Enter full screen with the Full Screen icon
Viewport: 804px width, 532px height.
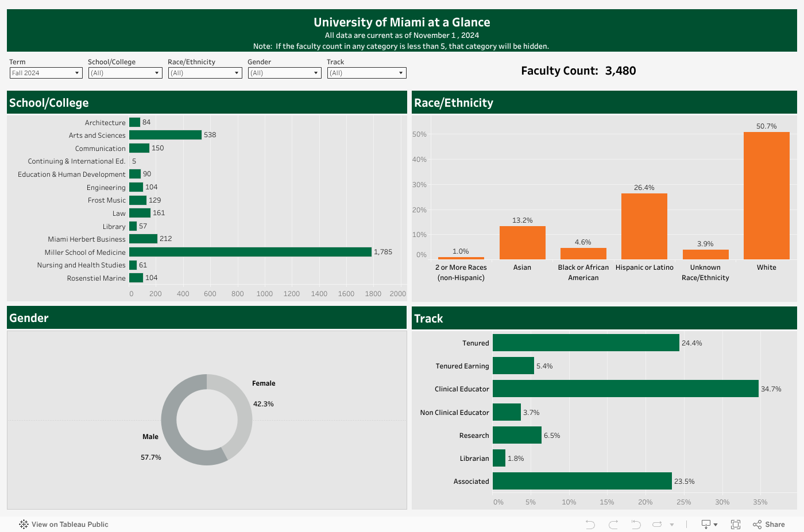[x=735, y=525]
